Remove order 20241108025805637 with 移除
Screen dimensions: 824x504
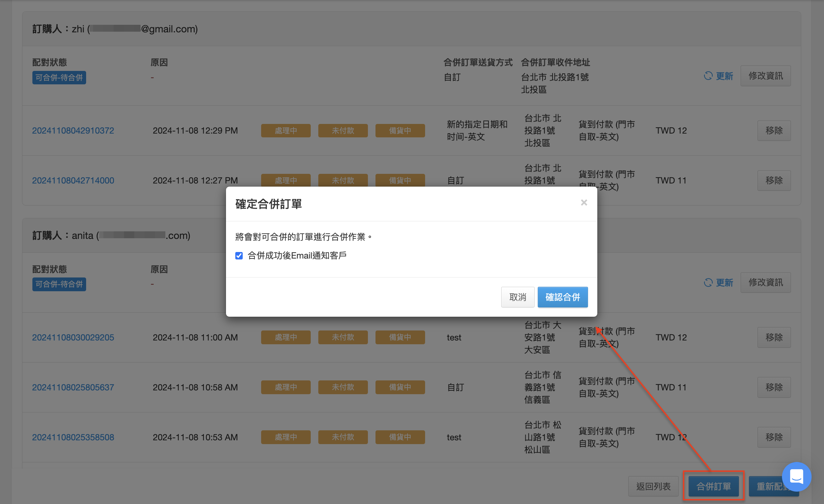774,387
